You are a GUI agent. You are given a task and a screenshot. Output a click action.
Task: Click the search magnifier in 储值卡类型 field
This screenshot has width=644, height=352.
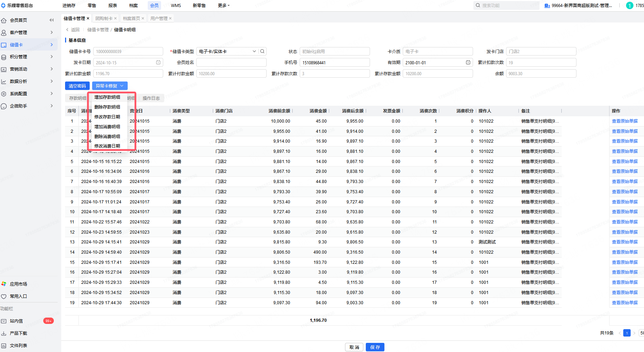coord(262,51)
